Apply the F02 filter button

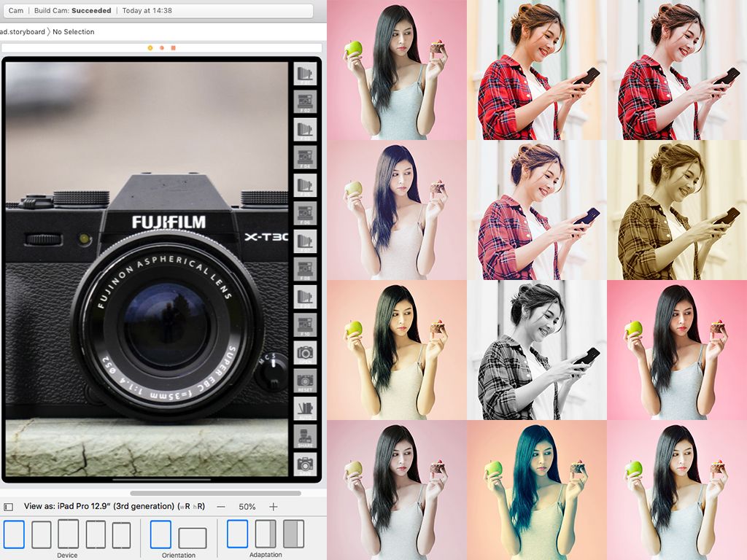[305, 102]
